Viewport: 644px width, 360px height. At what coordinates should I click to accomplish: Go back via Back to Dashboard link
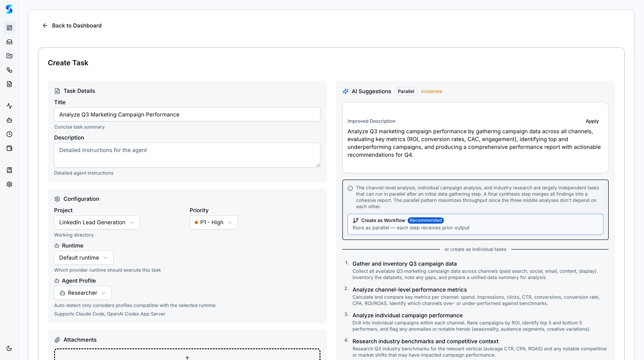click(x=72, y=25)
